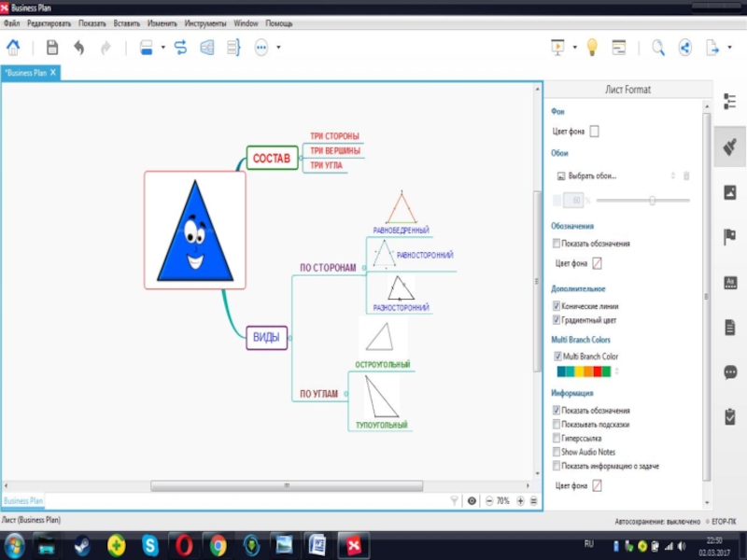Image resolution: width=747 pixels, height=560 pixels.
Task: Expand the export dropdown arrow
Action: [x=729, y=48]
